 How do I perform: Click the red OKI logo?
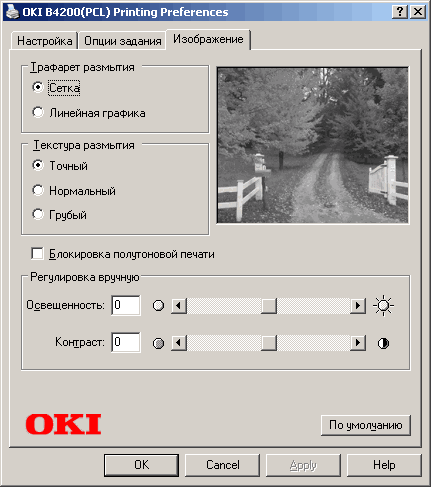(x=63, y=424)
